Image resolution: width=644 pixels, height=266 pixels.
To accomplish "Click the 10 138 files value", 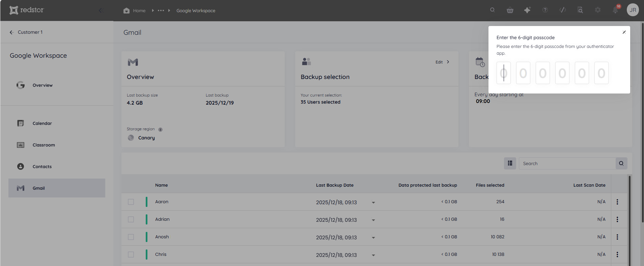I will click(x=498, y=255).
